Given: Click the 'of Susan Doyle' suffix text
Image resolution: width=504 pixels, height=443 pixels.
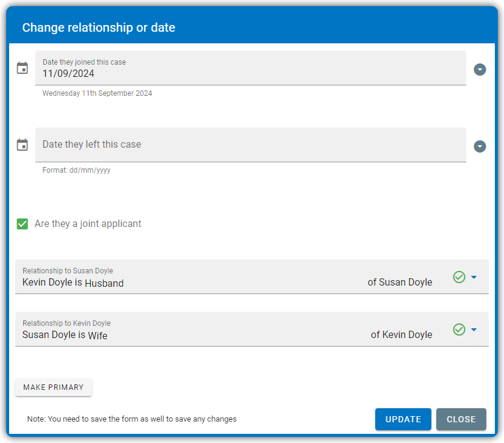Looking at the screenshot, I should coord(400,282).
